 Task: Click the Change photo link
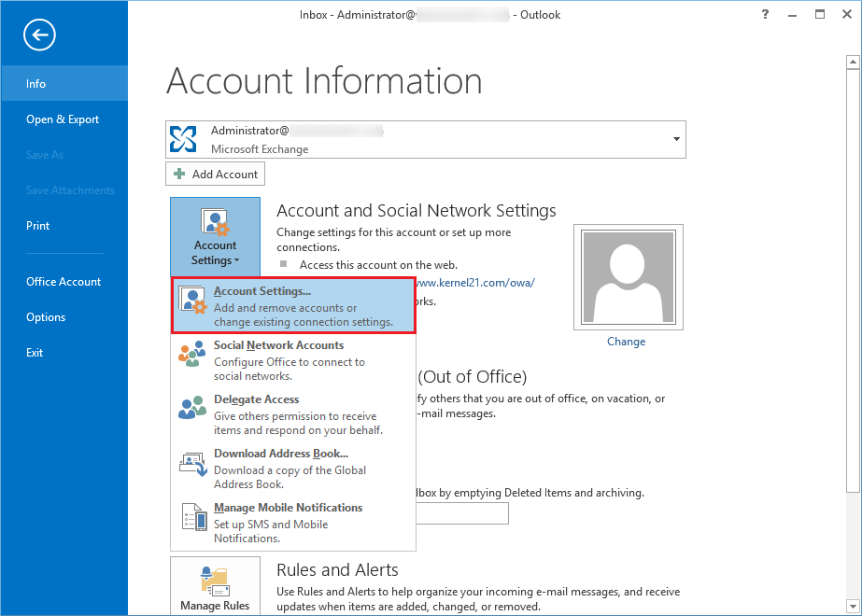click(x=626, y=342)
